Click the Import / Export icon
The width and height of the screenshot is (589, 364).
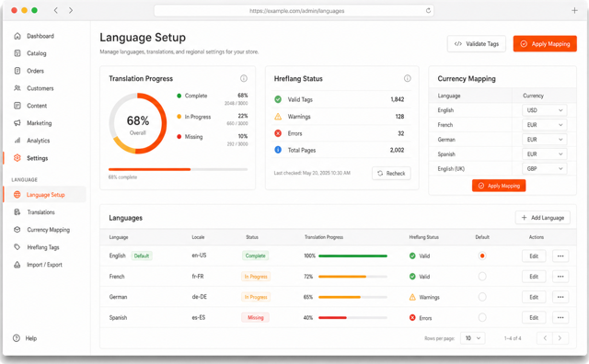pos(17,265)
